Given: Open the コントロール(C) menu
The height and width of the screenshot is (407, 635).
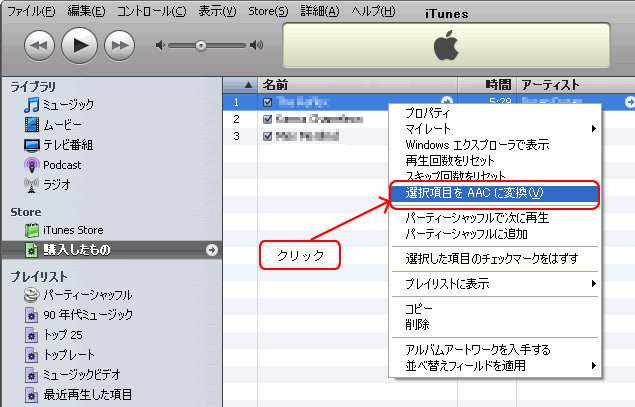Looking at the screenshot, I should coord(151,11).
